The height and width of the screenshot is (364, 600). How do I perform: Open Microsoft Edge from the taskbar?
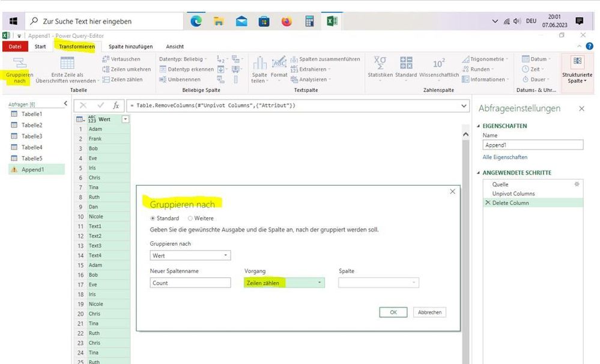pos(196,21)
